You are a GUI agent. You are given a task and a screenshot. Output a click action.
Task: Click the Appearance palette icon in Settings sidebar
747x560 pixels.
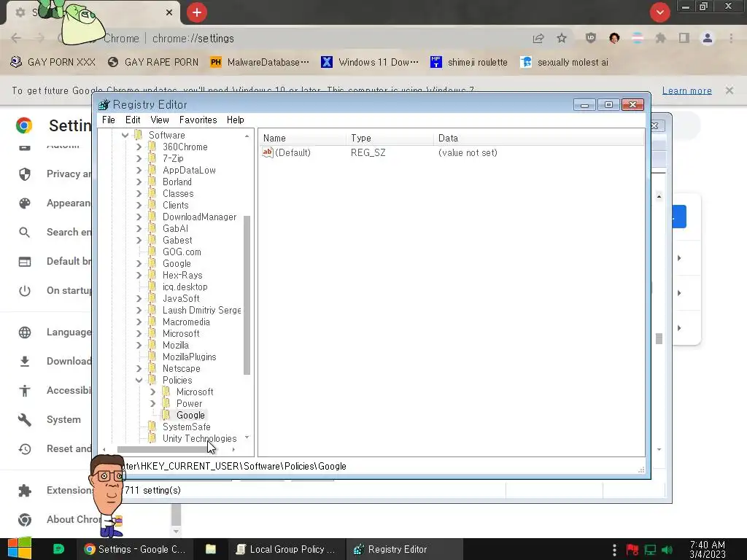[25, 203]
